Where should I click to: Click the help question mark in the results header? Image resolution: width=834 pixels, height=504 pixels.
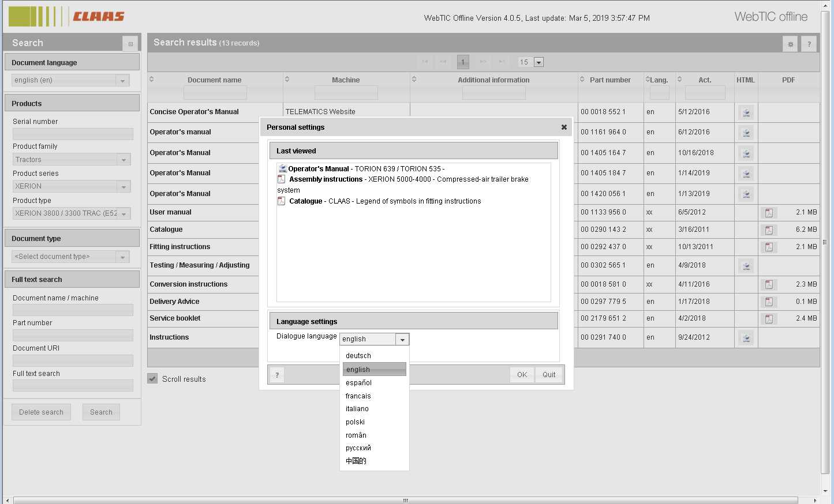coord(809,44)
